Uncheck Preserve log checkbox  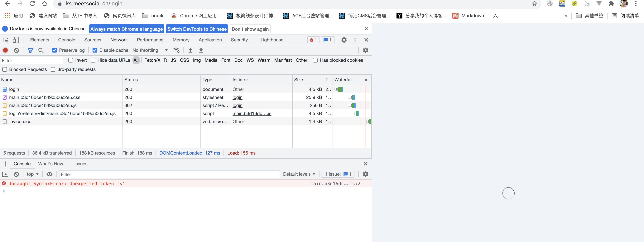click(55, 50)
